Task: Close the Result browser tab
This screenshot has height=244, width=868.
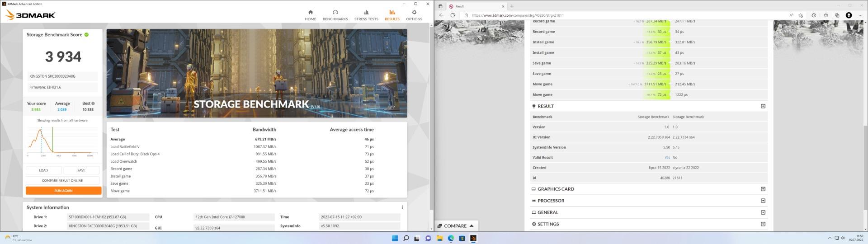Action: point(503,6)
